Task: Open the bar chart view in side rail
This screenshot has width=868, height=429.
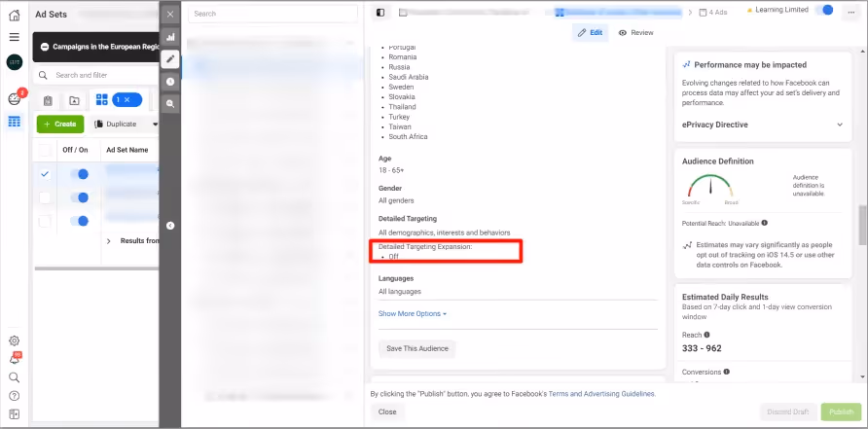Action: coord(170,37)
